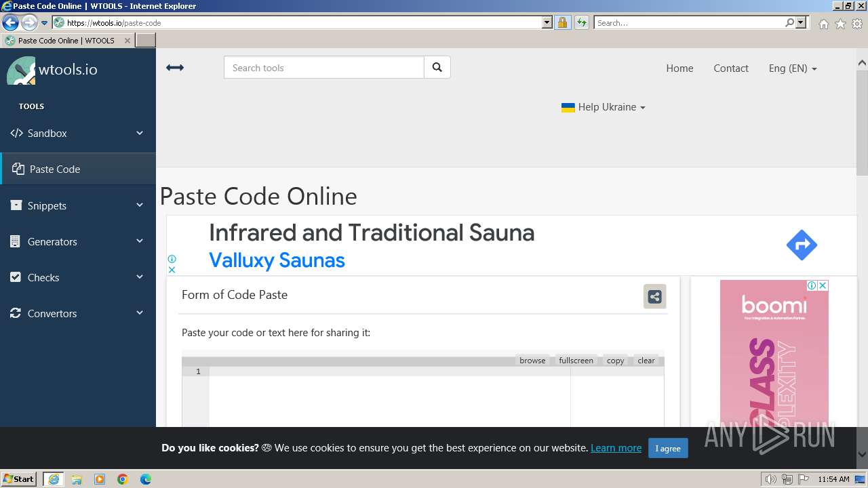Open Internet Explorer from the taskbar
The image size is (868, 488).
pos(54,479)
